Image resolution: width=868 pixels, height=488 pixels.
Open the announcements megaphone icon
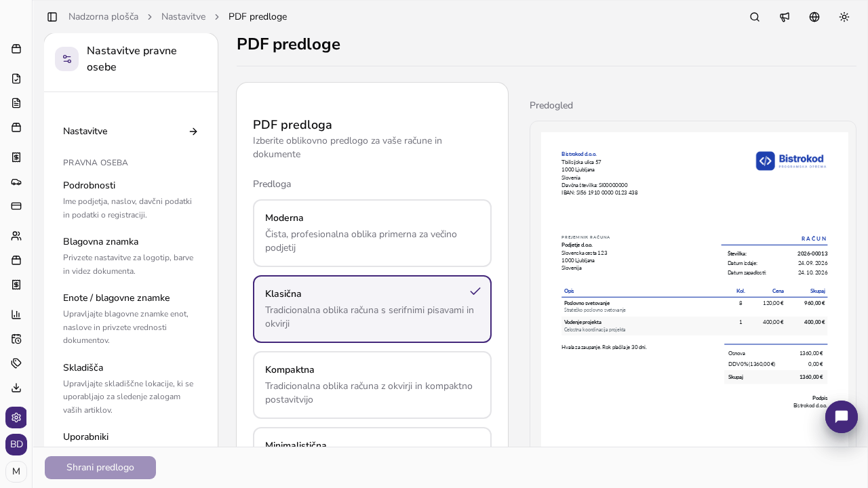785,17
